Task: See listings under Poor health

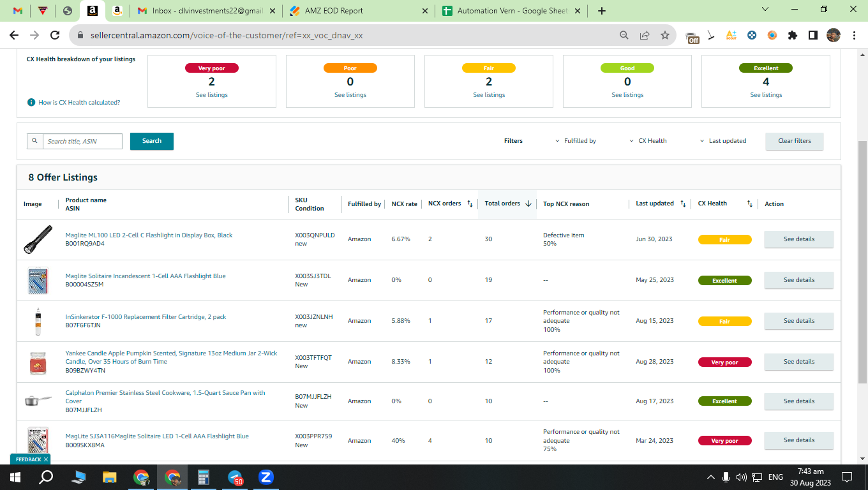Action: (x=350, y=94)
